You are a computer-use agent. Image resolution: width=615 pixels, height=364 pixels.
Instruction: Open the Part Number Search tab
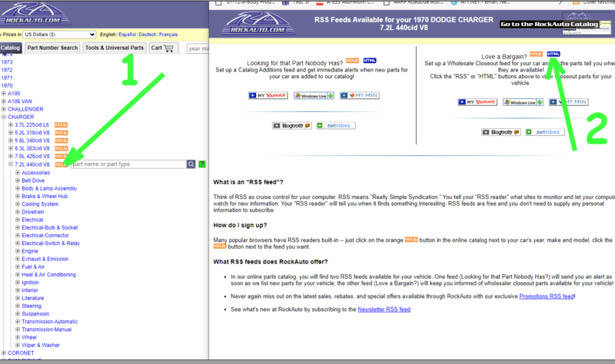[x=52, y=48]
